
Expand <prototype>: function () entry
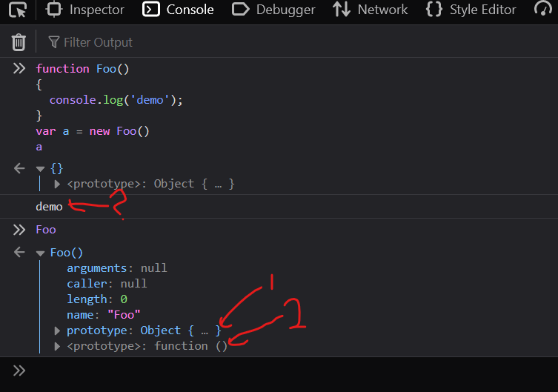coord(56,347)
